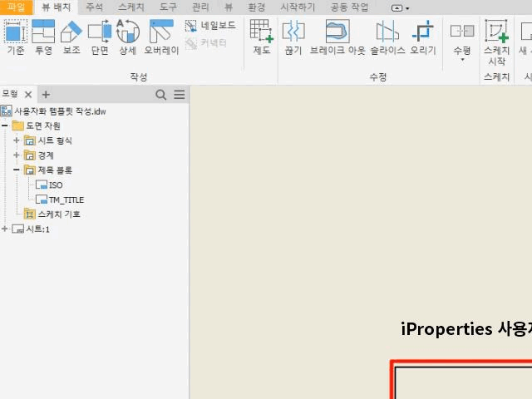Select the 오리기 (Crop) tool

tap(423, 37)
